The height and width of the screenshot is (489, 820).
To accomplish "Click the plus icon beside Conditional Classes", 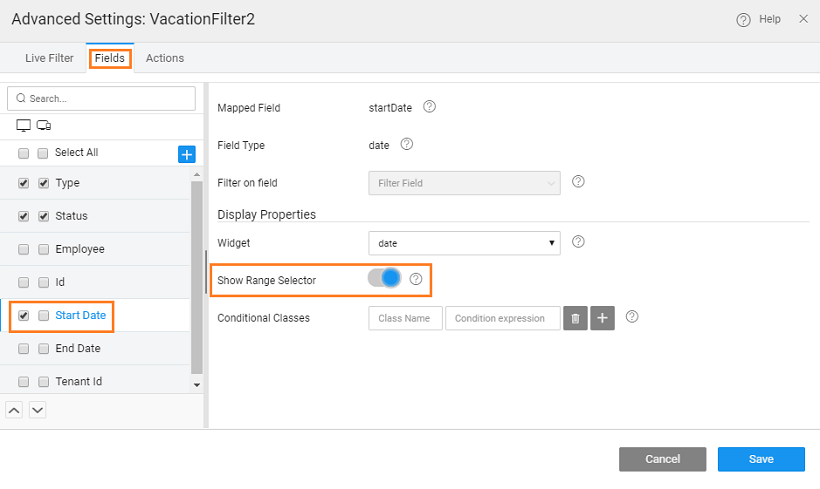I will click(x=602, y=318).
